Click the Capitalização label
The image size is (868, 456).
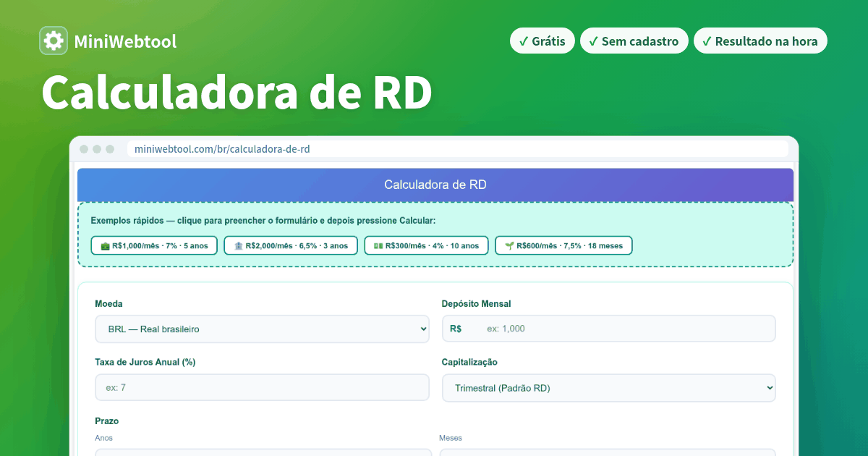pos(469,362)
